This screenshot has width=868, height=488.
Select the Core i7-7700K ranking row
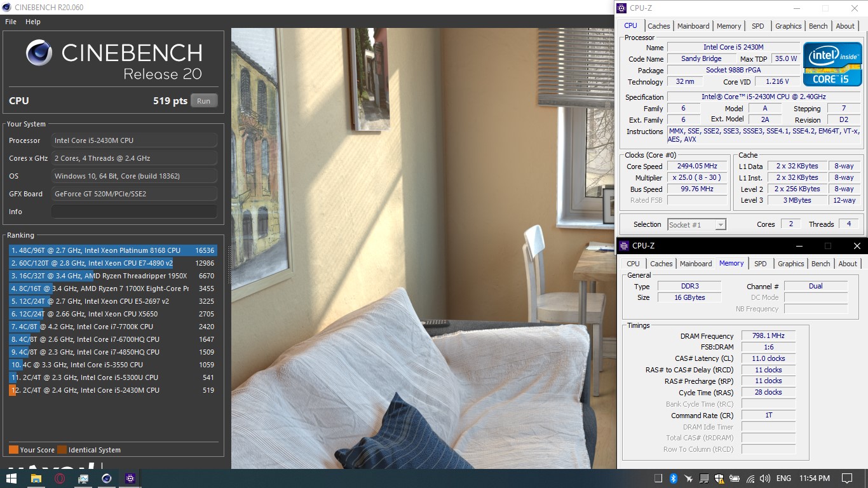point(112,327)
